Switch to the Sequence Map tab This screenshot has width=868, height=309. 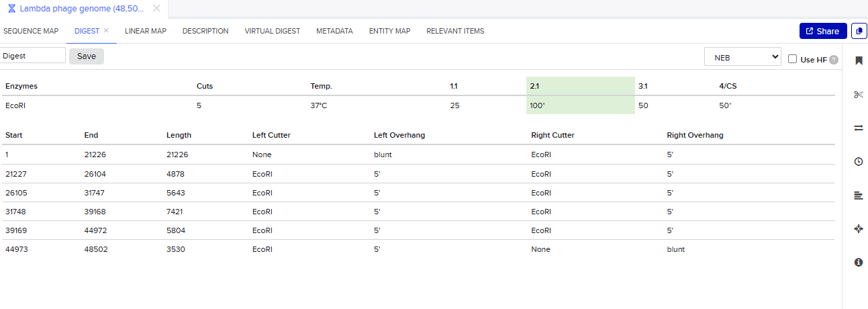click(31, 31)
